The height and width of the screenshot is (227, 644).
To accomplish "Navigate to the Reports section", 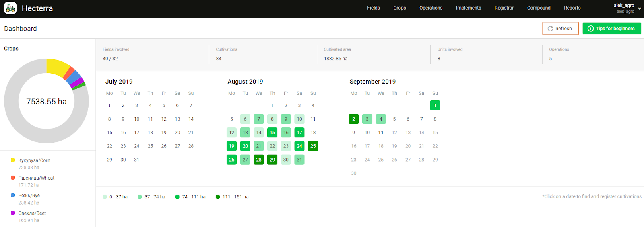I will (572, 8).
